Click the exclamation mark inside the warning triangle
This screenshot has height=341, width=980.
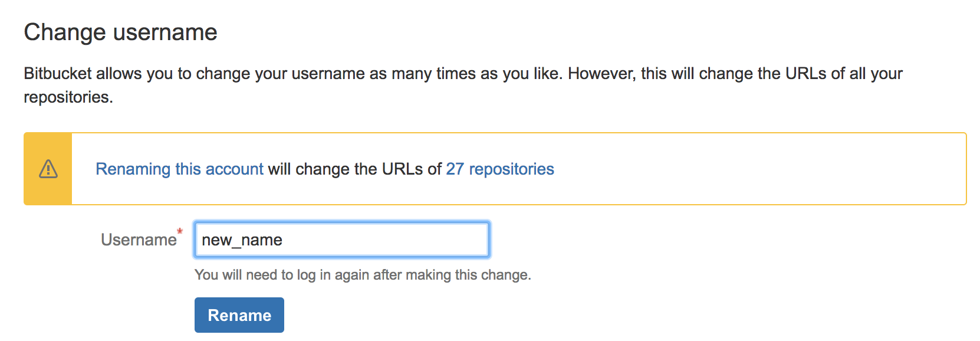point(47,170)
